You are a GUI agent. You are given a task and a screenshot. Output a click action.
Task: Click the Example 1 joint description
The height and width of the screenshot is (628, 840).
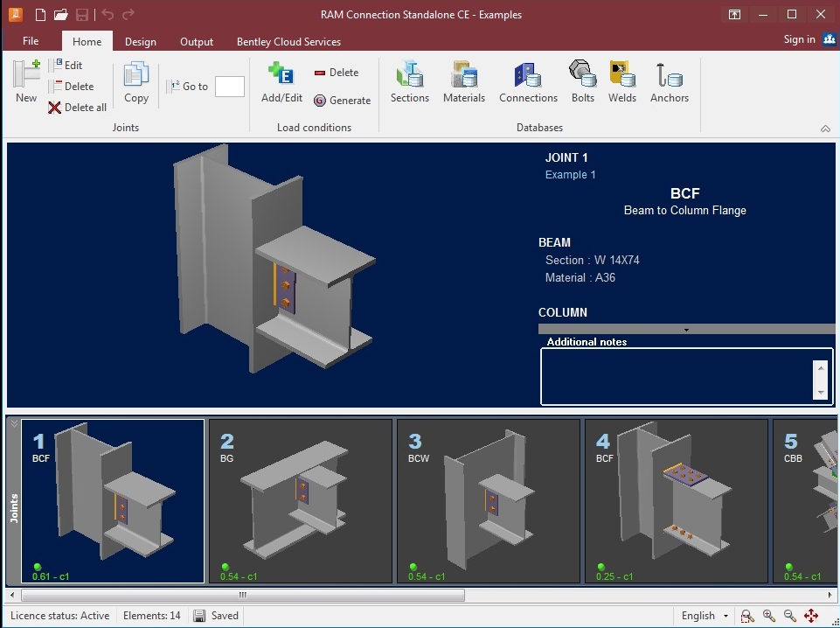pos(570,175)
